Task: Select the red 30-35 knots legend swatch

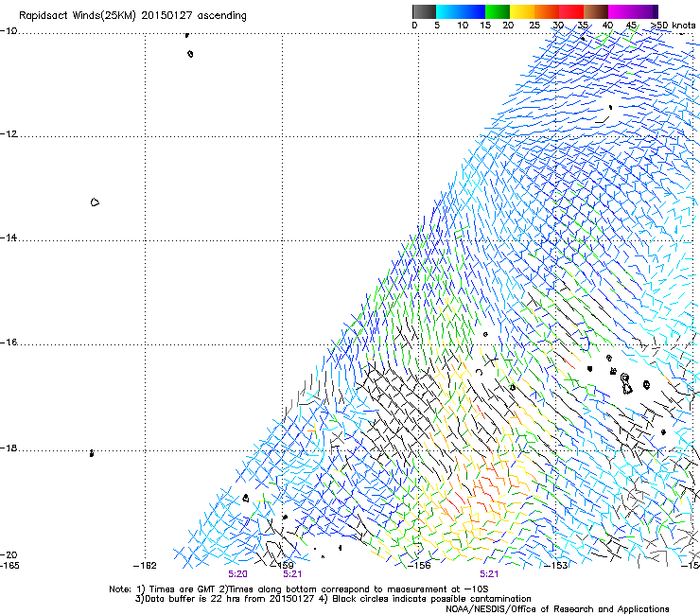Action: click(x=571, y=11)
